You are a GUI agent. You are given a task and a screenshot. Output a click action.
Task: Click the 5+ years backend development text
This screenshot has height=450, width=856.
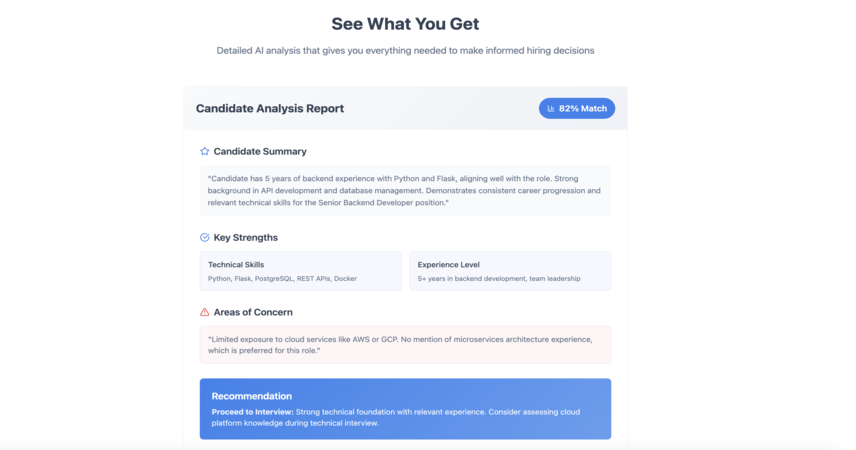coord(499,279)
